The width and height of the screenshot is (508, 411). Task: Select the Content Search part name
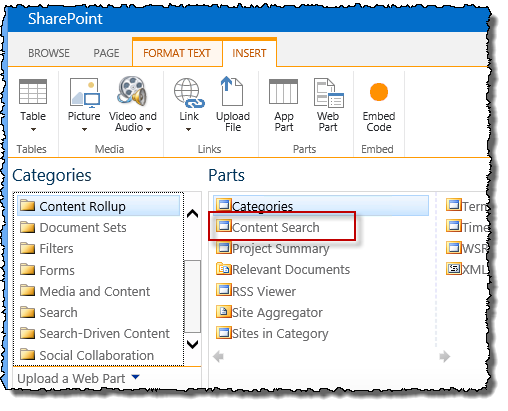tap(276, 227)
